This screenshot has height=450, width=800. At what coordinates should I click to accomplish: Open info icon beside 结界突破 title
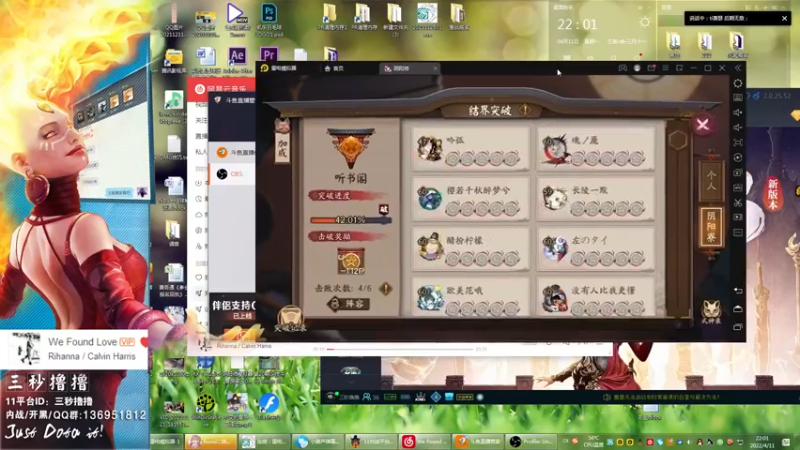click(x=524, y=110)
